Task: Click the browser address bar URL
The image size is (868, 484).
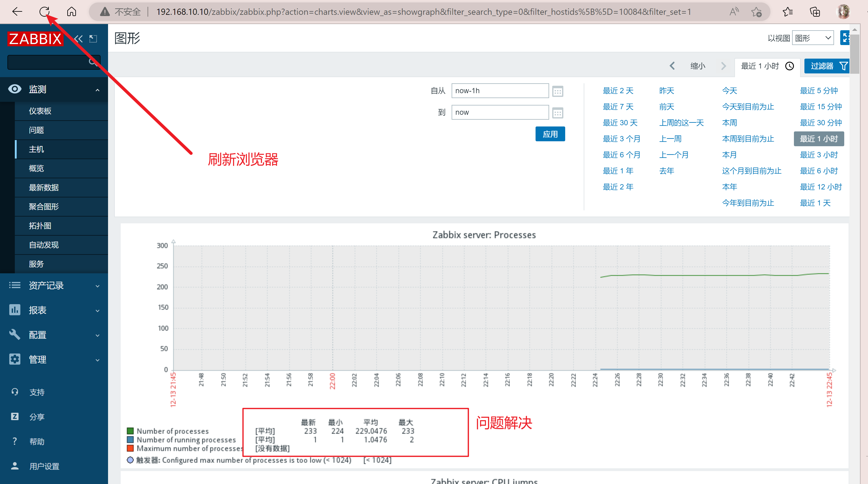Action: tap(424, 12)
